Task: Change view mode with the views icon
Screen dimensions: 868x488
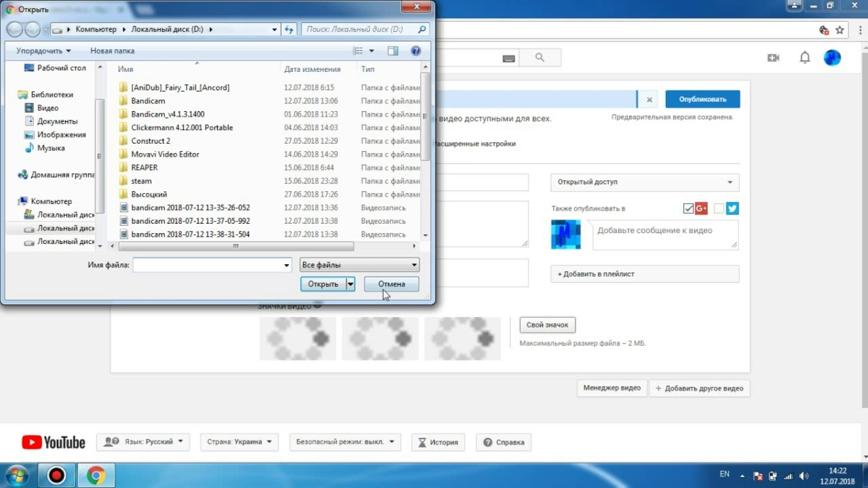Action: click(359, 51)
